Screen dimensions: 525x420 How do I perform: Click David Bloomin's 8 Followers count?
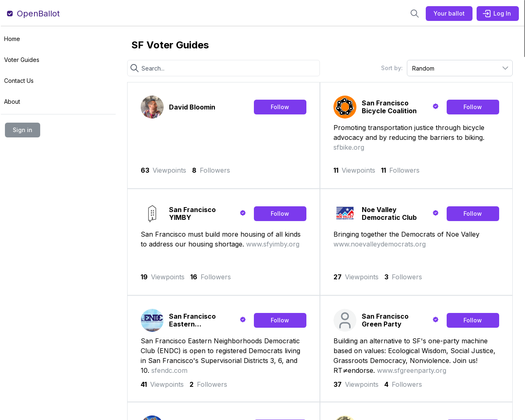[211, 170]
